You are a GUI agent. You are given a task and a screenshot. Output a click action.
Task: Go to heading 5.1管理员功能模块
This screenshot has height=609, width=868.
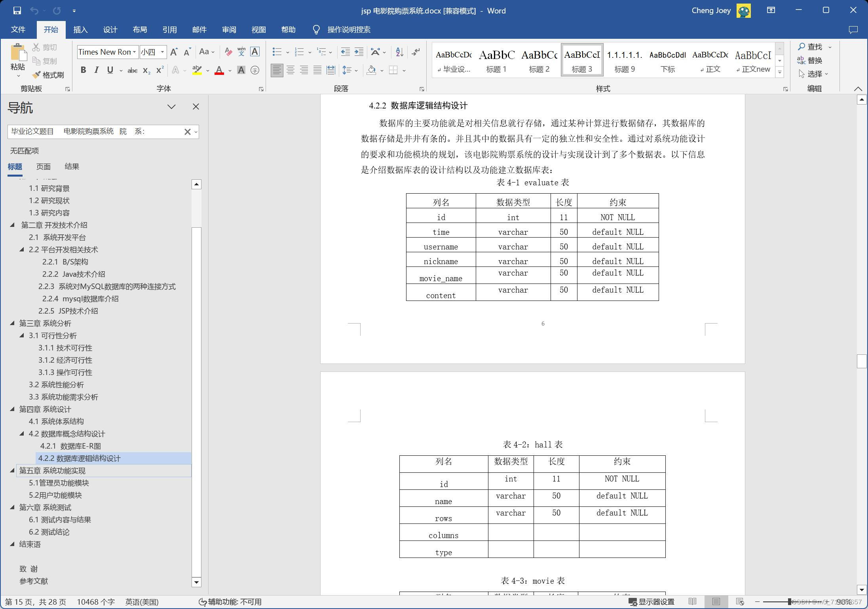pos(59,483)
